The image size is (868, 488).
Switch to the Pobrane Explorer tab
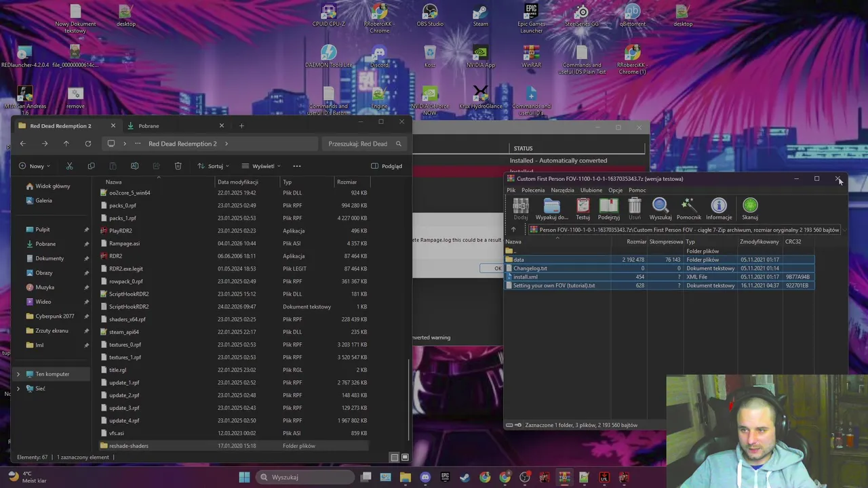coord(175,125)
